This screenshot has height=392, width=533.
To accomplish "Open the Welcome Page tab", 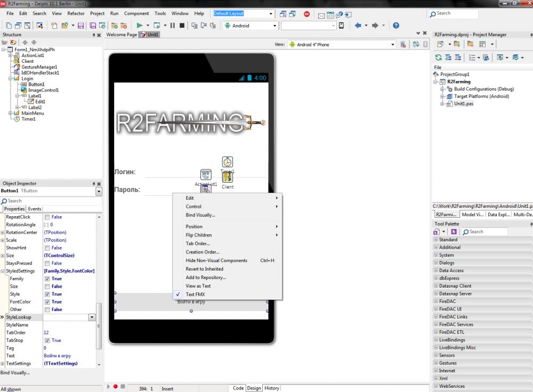I will pos(122,35).
